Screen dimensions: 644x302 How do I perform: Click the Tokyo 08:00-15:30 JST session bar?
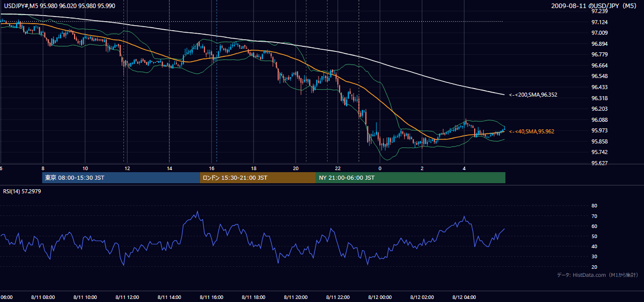(121, 178)
